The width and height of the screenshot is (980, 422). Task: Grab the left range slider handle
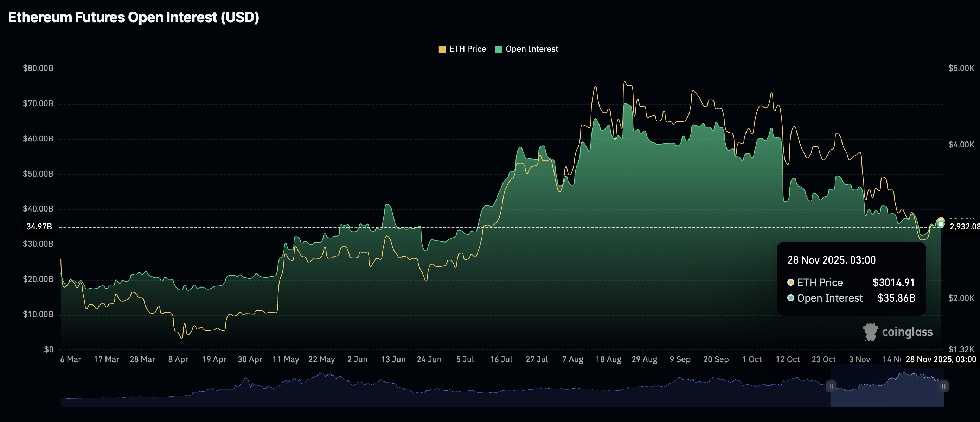pos(831,386)
